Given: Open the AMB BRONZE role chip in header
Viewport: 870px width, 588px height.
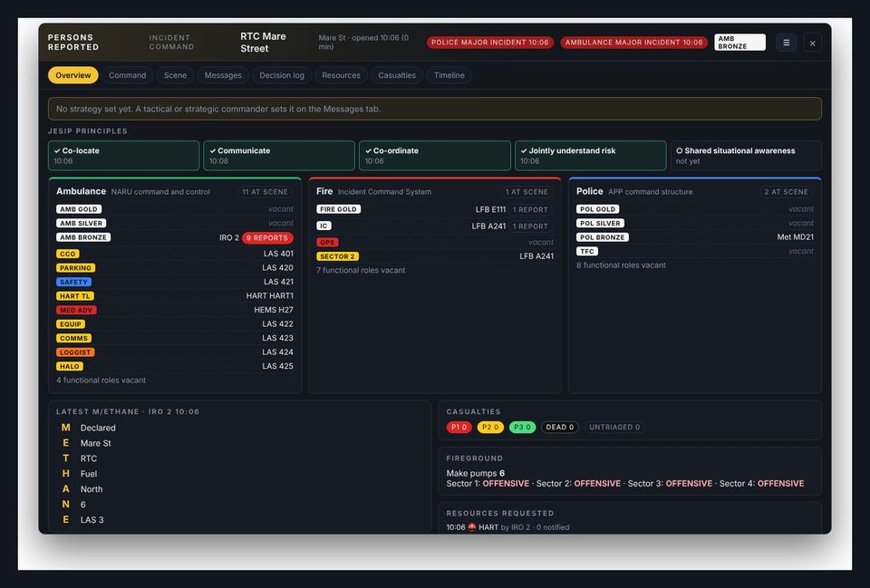Looking at the screenshot, I should (x=739, y=43).
